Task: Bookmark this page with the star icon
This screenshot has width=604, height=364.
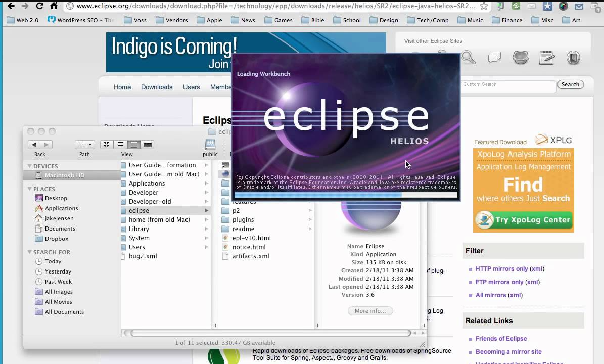Action: 484,6
